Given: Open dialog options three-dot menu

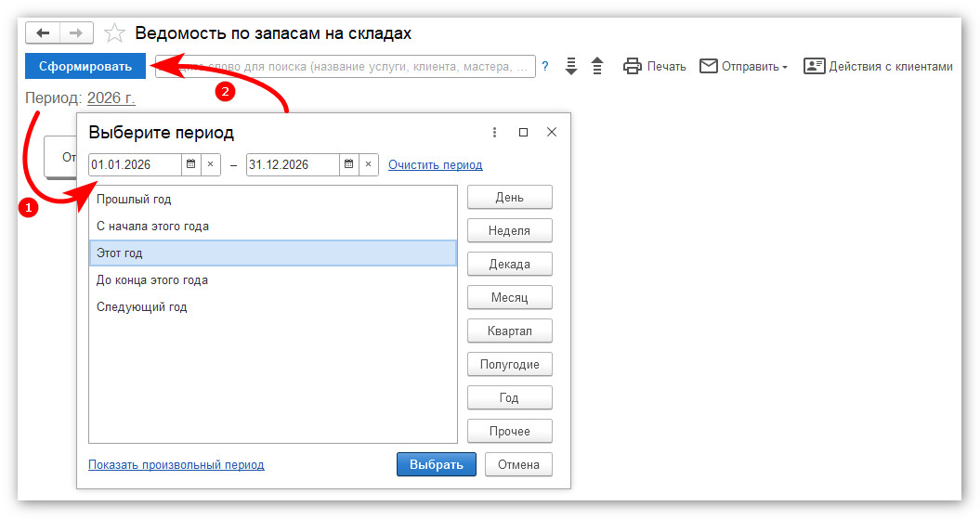Looking at the screenshot, I should (494, 133).
